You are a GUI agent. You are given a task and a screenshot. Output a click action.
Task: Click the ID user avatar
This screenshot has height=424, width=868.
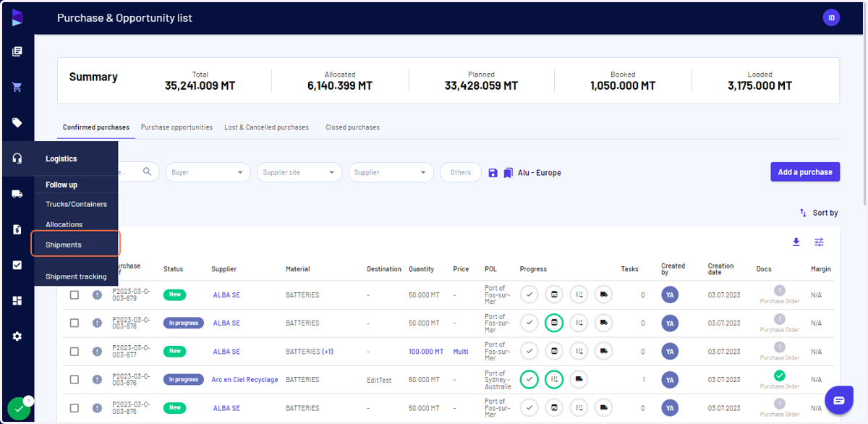coord(831,18)
